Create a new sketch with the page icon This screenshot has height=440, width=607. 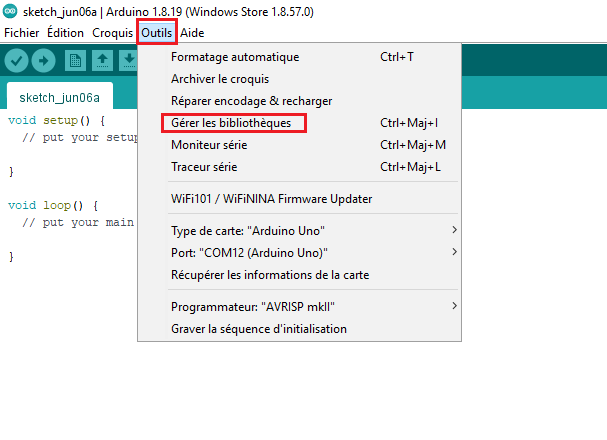click(x=75, y=61)
